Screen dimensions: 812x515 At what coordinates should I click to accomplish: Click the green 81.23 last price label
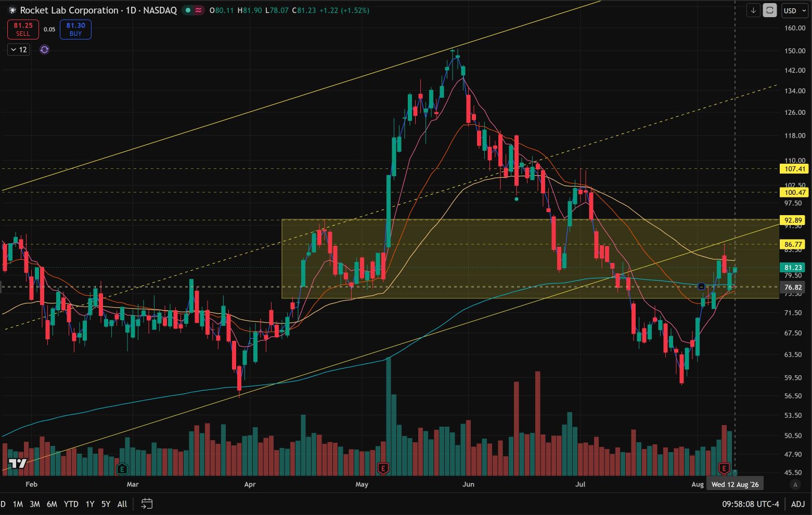tap(793, 268)
